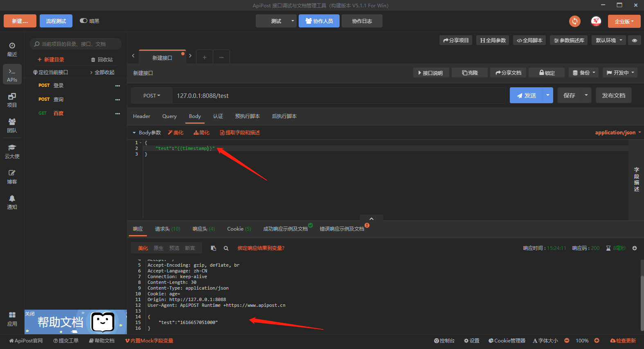Copy response with the clipboard icon
The width and height of the screenshot is (644, 349).
pyautogui.click(x=213, y=248)
